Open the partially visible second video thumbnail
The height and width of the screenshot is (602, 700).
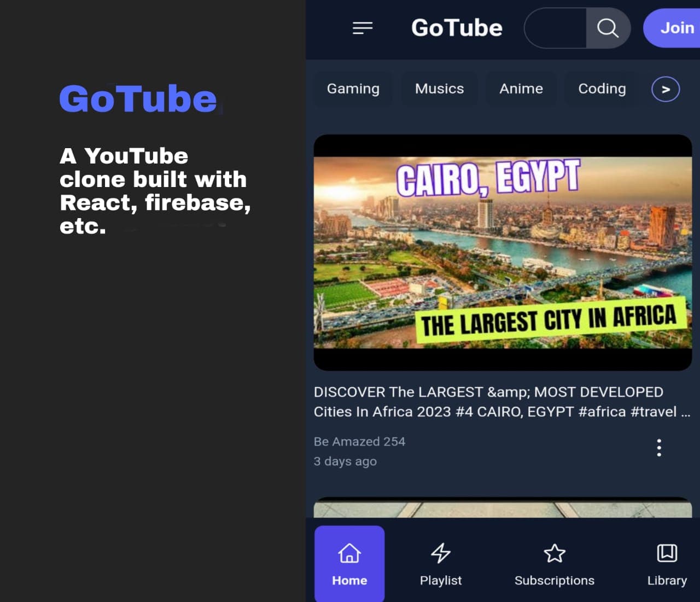(503, 507)
